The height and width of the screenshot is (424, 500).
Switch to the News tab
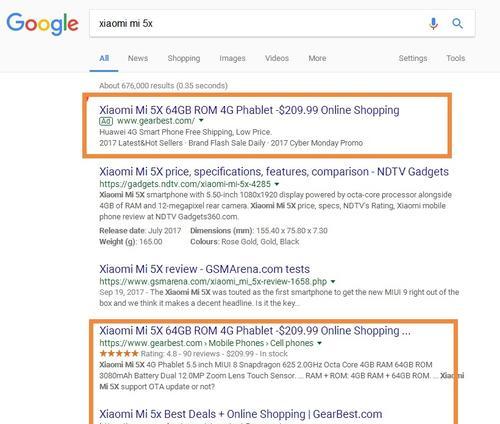[x=138, y=58]
